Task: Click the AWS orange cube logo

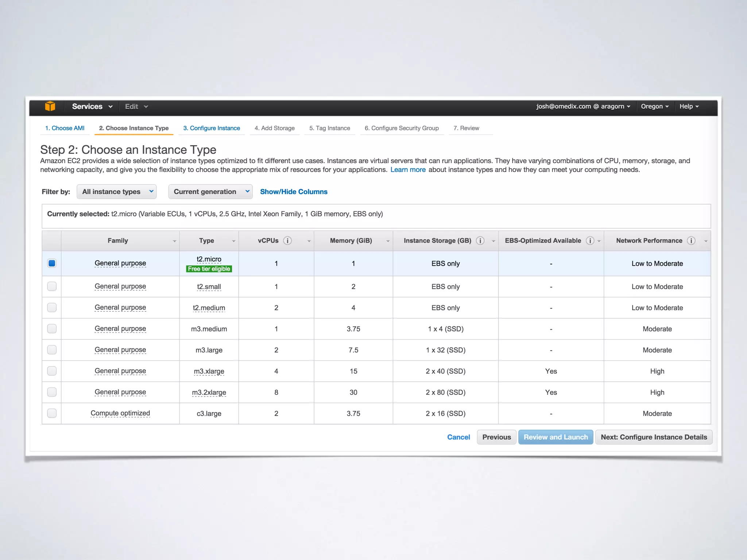Action: [x=50, y=106]
